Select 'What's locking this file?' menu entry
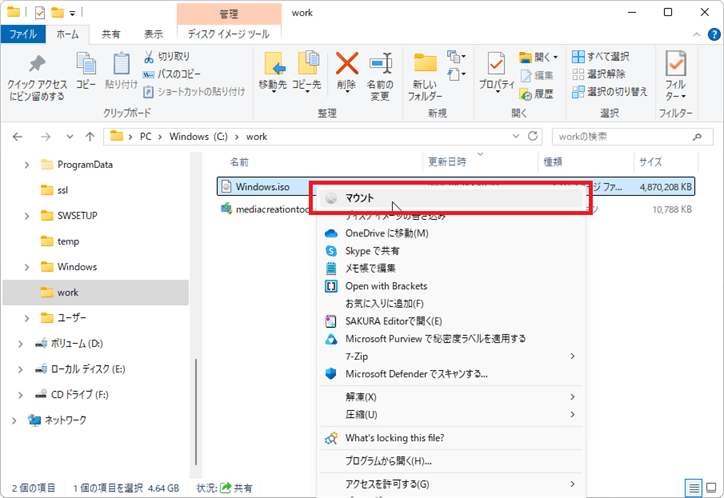 (x=395, y=438)
